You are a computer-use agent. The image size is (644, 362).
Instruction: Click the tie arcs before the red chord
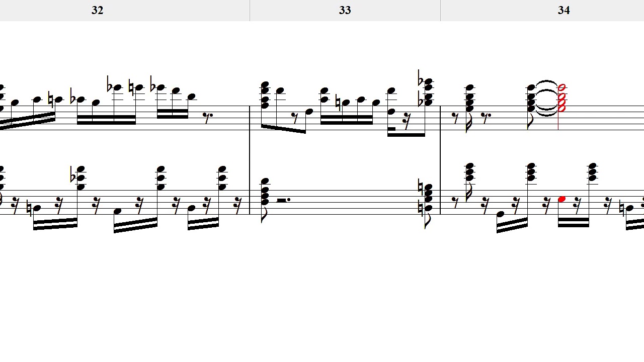point(547,99)
